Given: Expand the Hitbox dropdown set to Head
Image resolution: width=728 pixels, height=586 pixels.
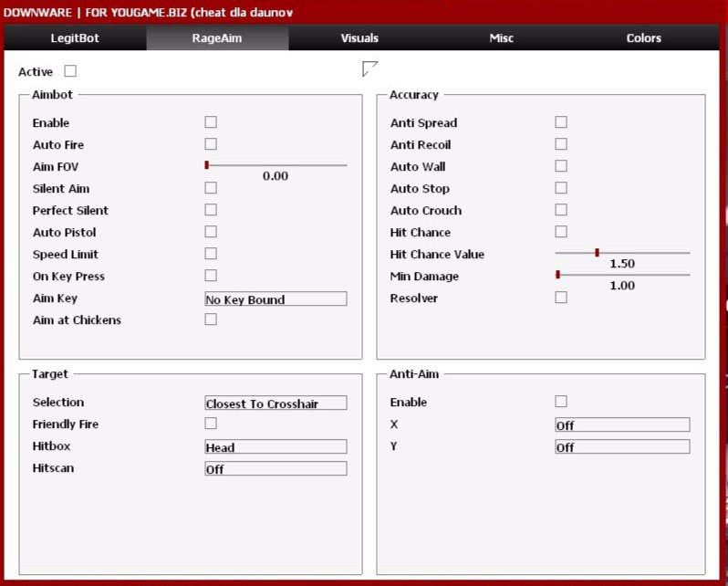Looking at the screenshot, I should [x=276, y=447].
